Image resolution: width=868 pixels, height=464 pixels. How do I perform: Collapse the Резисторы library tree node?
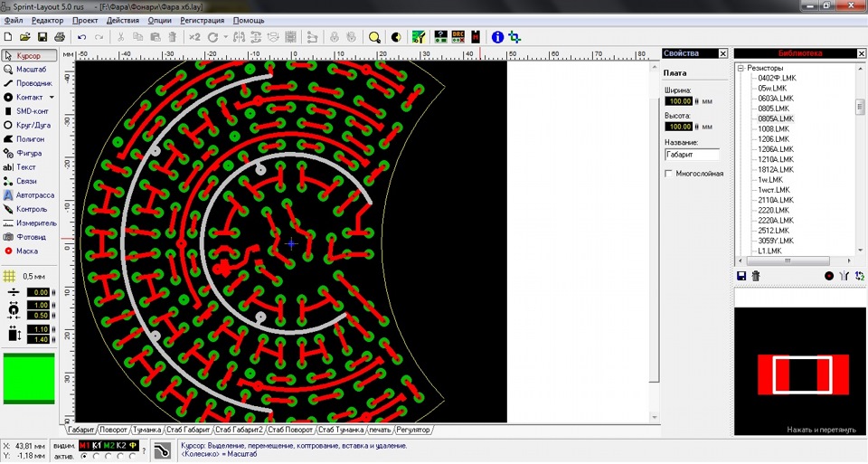tap(741, 69)
